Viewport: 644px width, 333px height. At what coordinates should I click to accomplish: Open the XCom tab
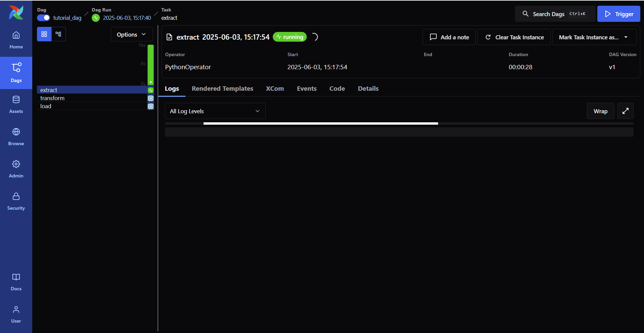point(275,88)
